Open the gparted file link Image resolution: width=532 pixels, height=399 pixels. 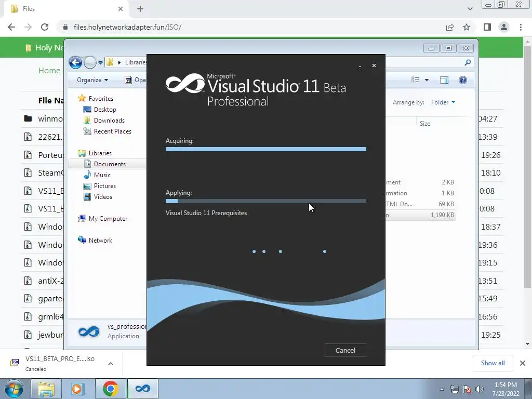pos(50,299)
